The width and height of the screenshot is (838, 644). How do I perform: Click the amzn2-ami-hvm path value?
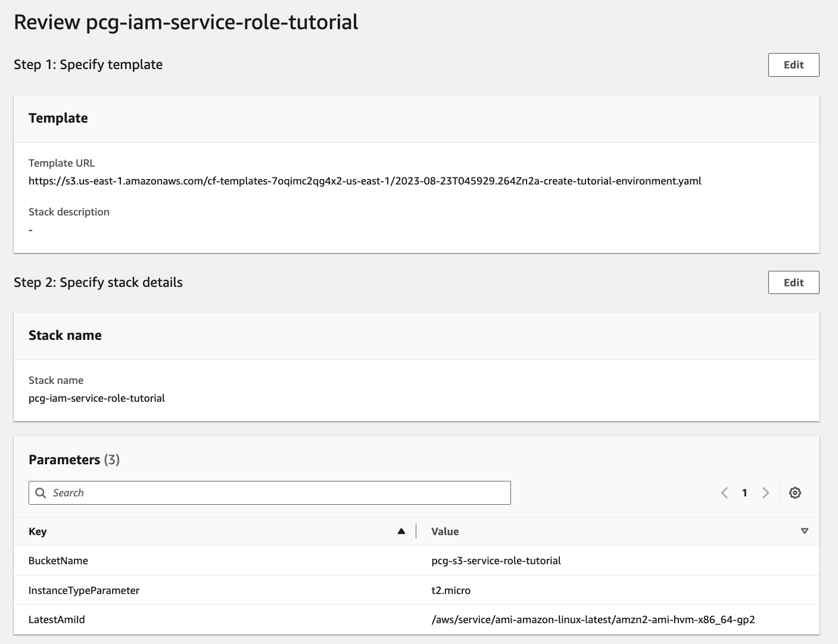click(x=593, y=620)
